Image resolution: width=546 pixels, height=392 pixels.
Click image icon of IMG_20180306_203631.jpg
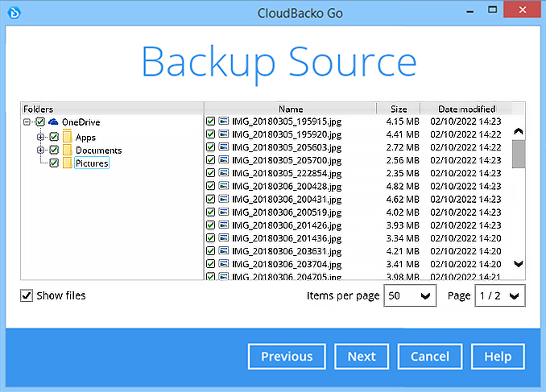pos(224,250)
